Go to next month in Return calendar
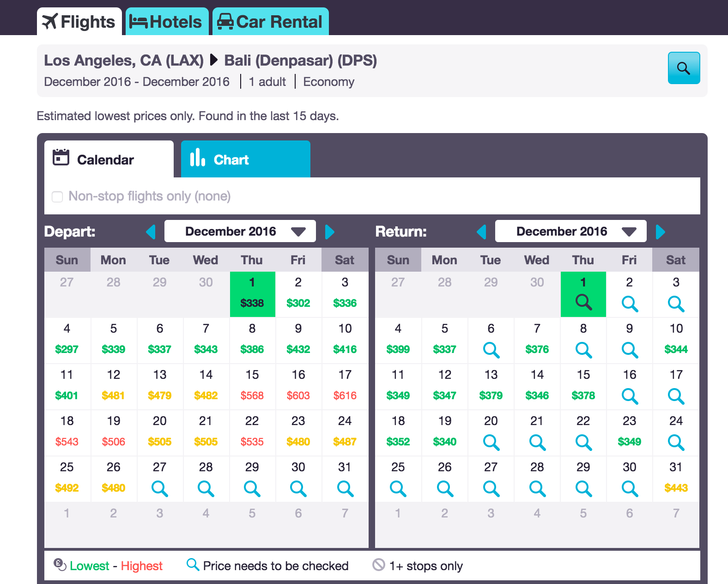The height and width of the screenshot is (584, 728). 660,231
